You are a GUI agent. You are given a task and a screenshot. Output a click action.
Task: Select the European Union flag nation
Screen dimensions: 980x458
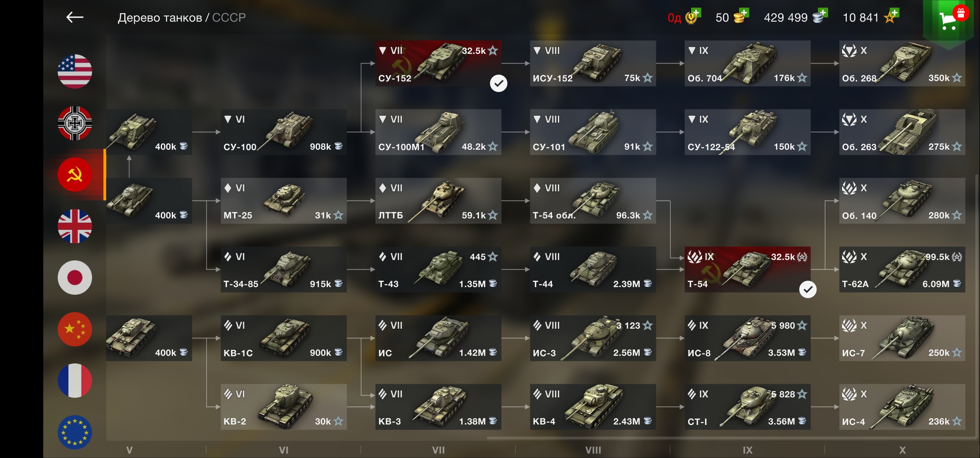75,432
